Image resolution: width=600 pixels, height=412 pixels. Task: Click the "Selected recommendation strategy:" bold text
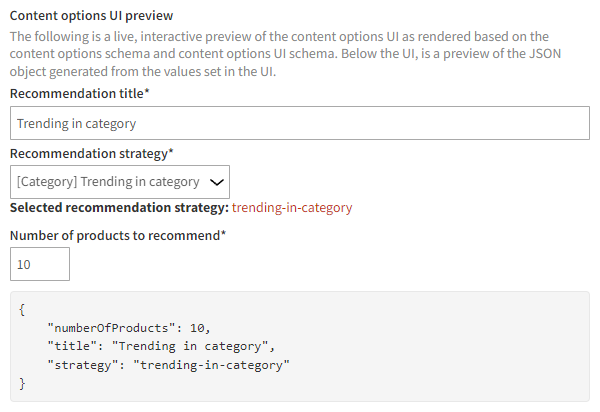[119, 208]
